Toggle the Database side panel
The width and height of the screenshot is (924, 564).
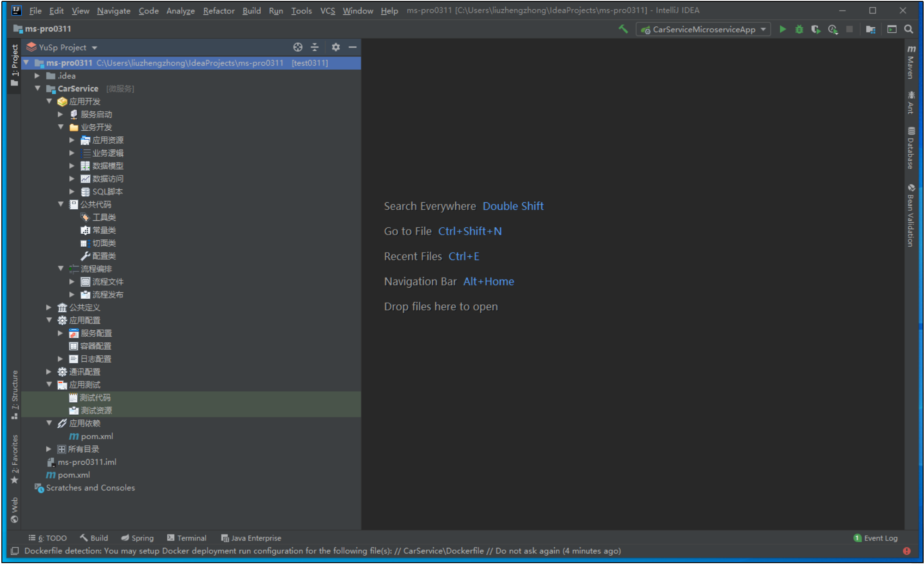[x=911, y=148]
